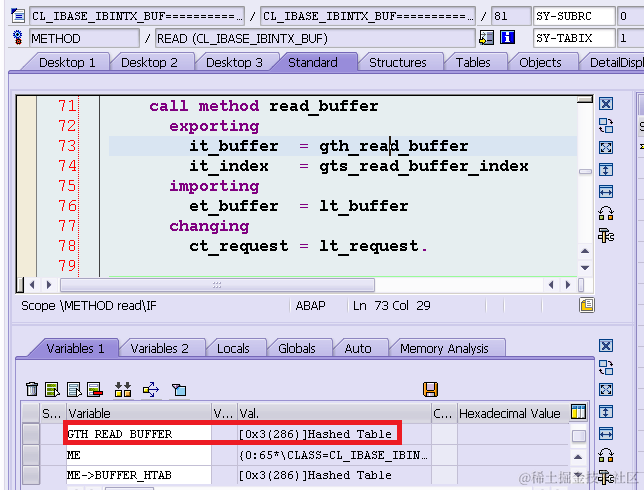The image size is (644, 490).
Task: Click the green list icon in variables toolbar
Action: click(x=52, y=389)
